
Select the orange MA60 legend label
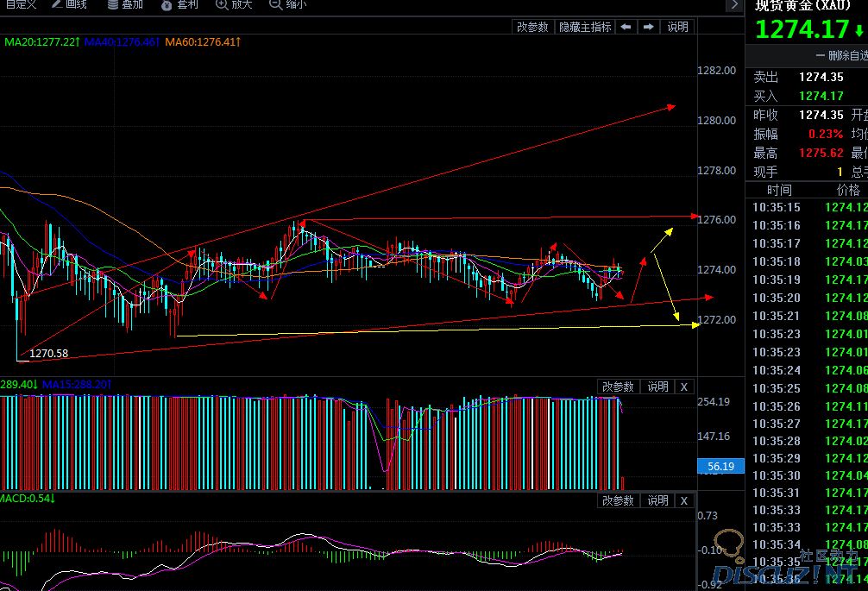[x=203, y=41]
